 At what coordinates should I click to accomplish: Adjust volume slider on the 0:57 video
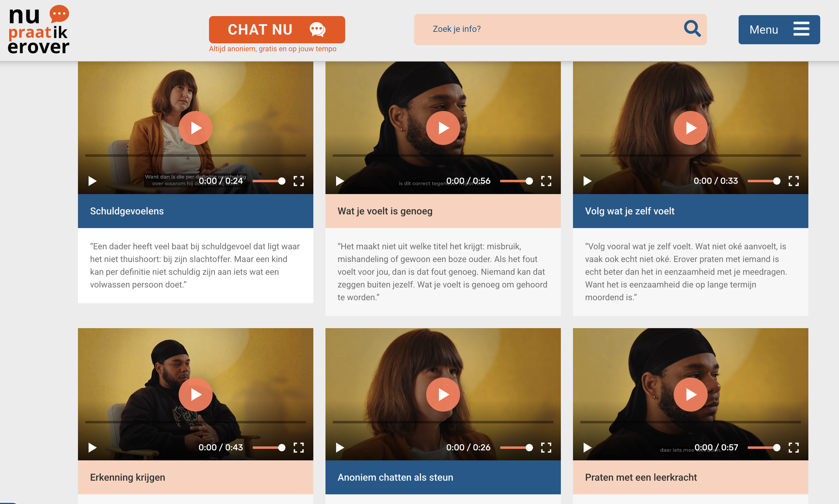coord(763,447)
